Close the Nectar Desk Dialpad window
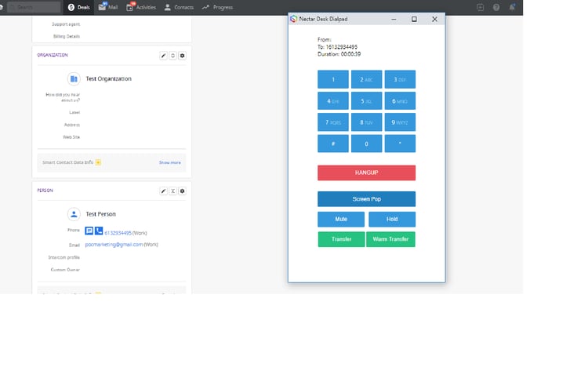 (x=434, y=19)
